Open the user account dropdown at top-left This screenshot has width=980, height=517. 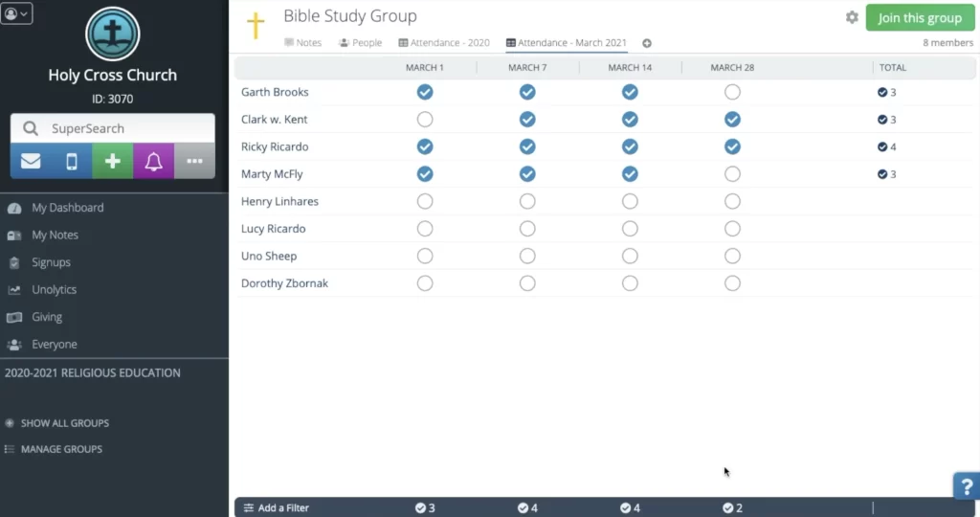(16, 13)
